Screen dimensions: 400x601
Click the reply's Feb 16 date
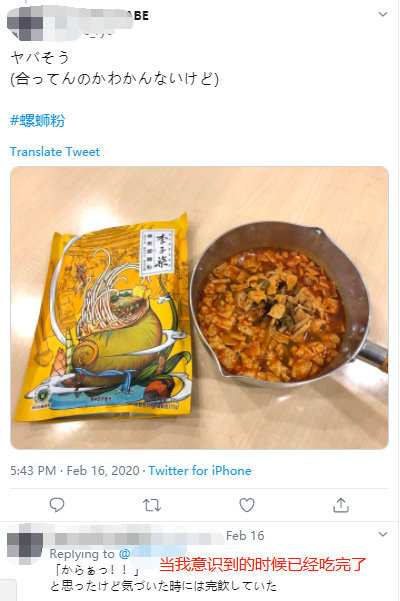click(245, 535)
